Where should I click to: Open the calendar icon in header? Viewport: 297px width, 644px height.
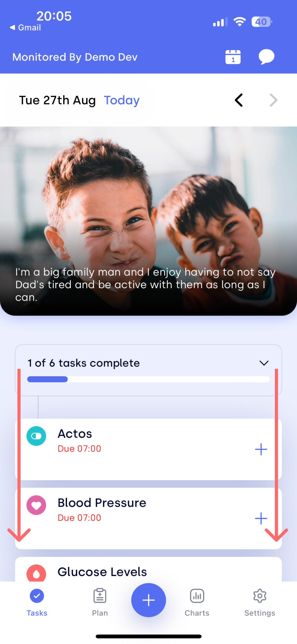click(x=233, y=57)
